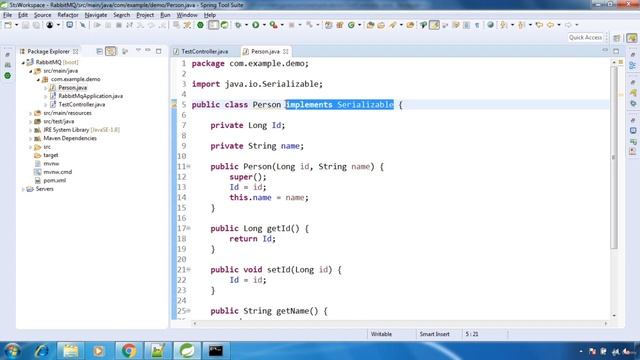This screenshot has width=640, height=360.
Task: Collapse the src/main/java folder
Action: coord(31,71)
